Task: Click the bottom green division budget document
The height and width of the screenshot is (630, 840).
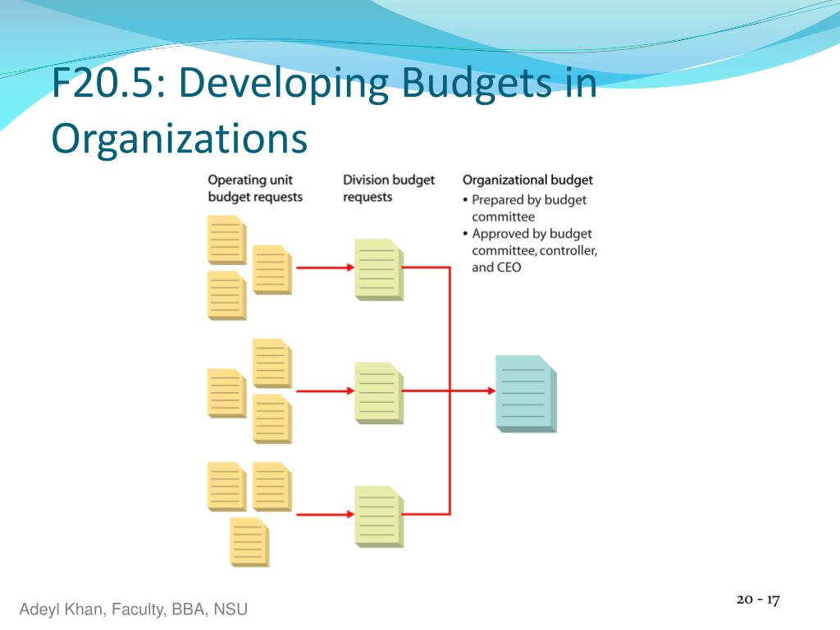Action: click(379, 517)
